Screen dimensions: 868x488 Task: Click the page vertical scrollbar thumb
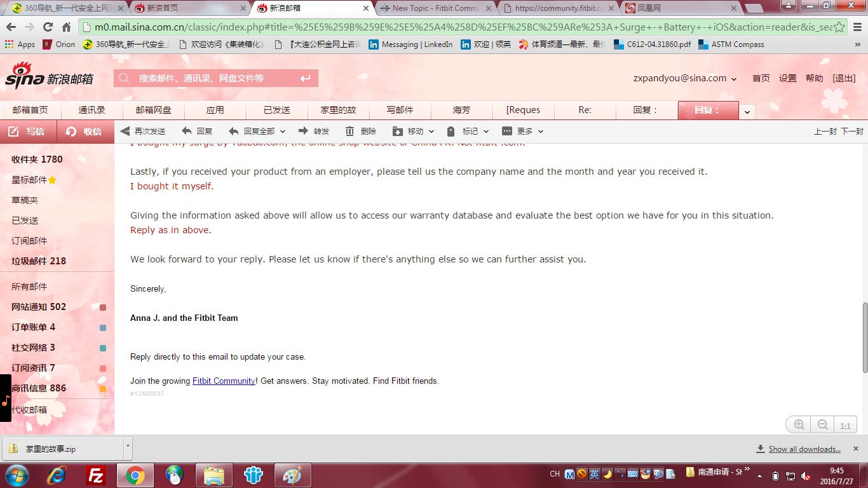point(864,337)
